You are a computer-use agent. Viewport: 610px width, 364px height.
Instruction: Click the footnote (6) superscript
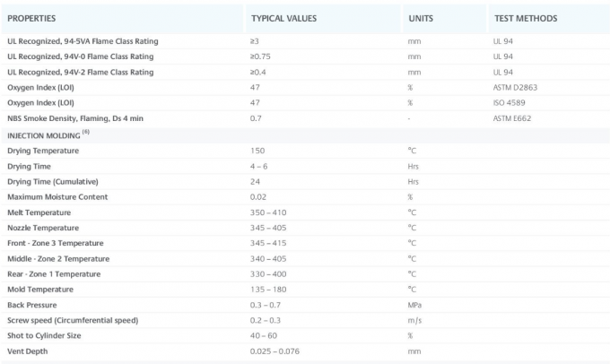click(x=86, y=132)
